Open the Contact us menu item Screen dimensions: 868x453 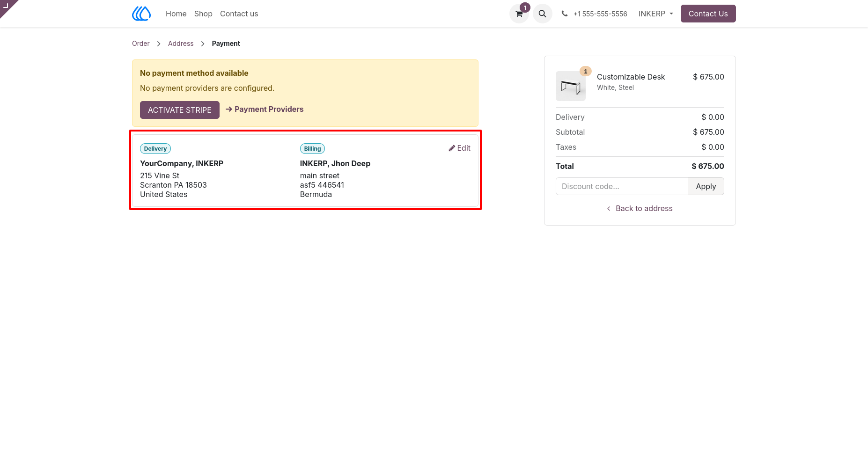pyautogui.click(x=239, y=14)
